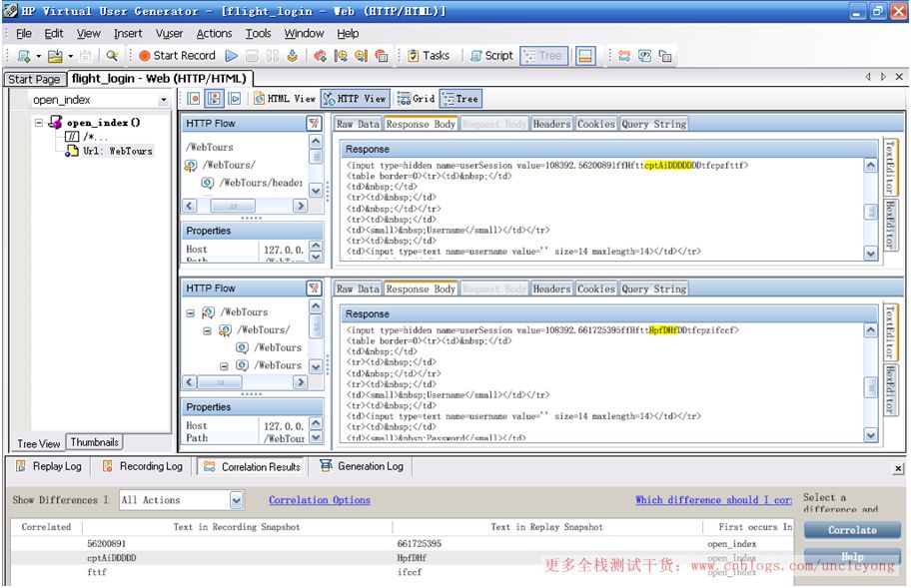Click down arrow of lower Response scrollbar
The height and width of the screenshot is (588, 911).
click(x=870, y=434)
